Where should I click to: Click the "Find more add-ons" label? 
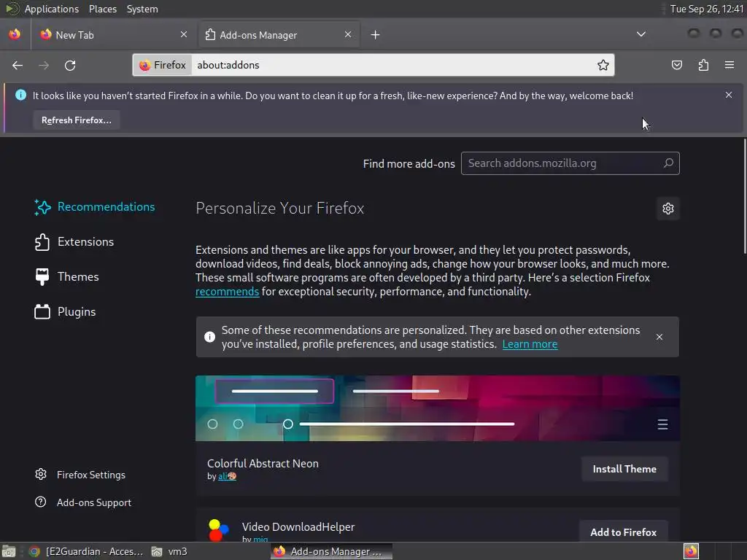409,164
